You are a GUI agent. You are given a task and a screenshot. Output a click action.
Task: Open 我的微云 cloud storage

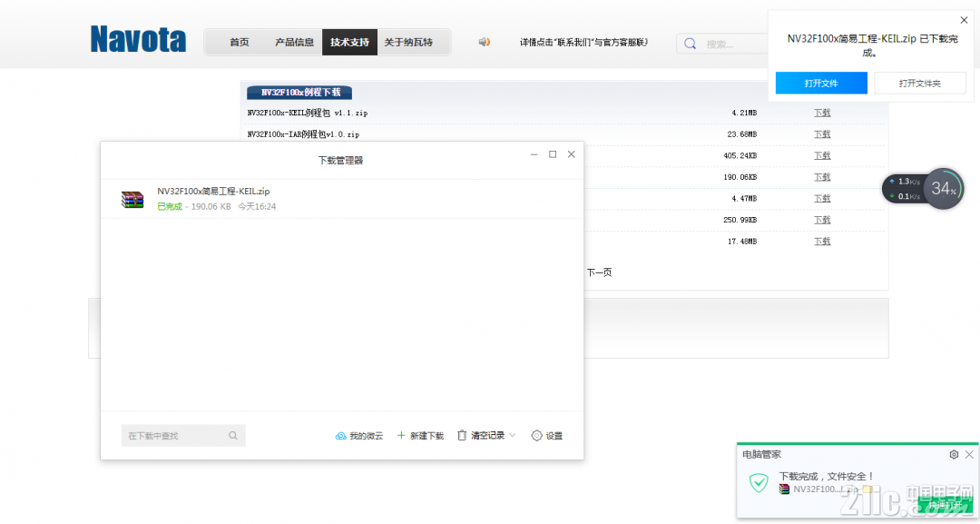[359, 436]
